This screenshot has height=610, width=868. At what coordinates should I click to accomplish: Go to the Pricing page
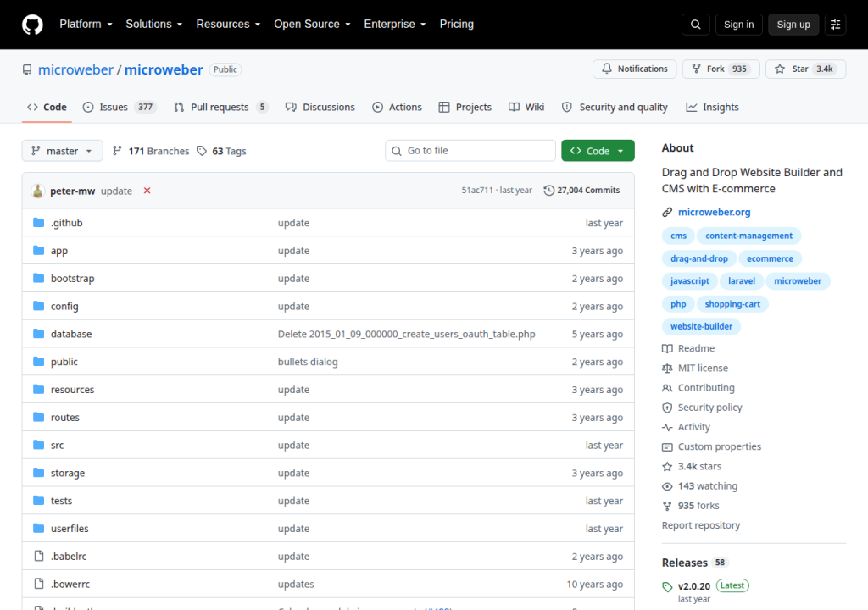(x=457, y=25)
